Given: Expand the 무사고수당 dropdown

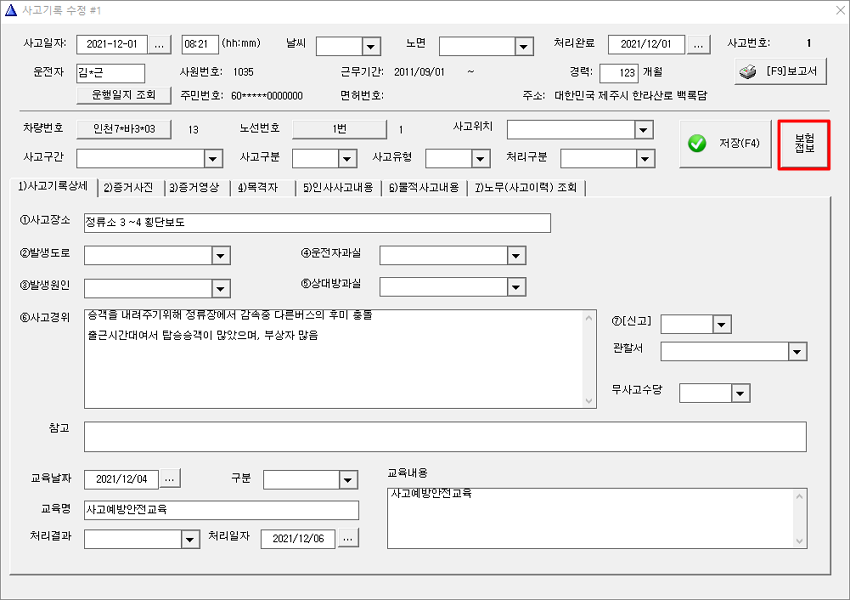Looking at the screenshot, I should pyautogui.click(x=740, y=393).
